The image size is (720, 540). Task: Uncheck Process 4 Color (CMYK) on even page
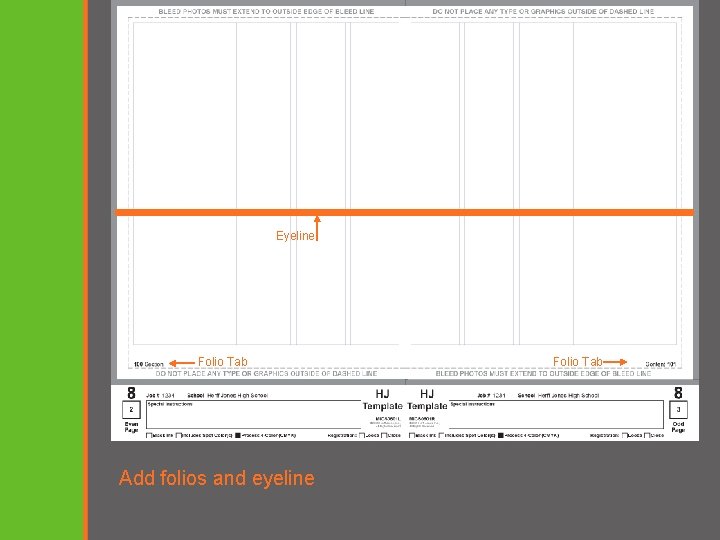[x=238, y=435]
